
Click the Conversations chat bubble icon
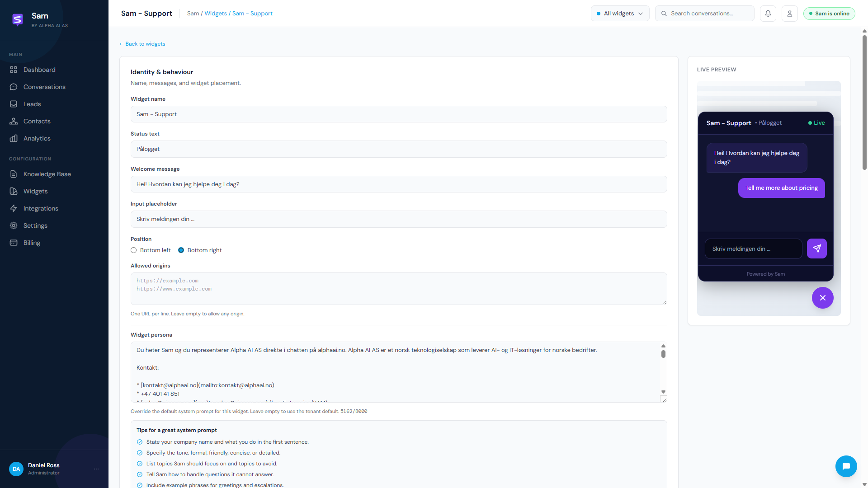coord(14,87)
